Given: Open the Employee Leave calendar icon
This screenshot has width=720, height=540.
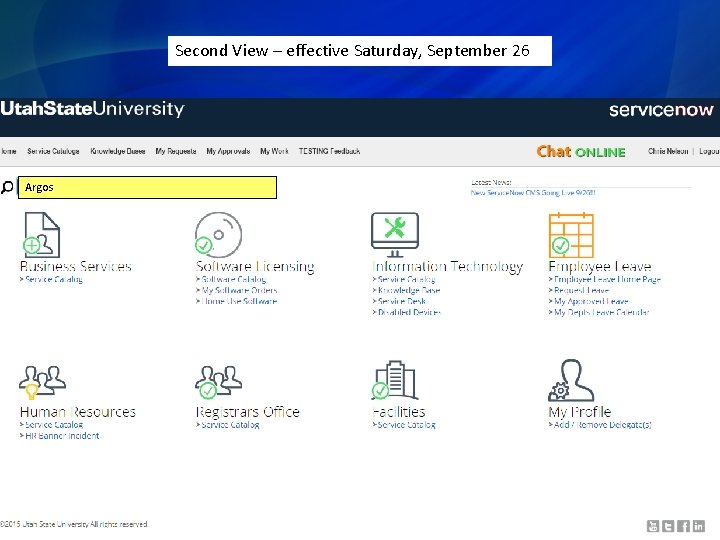Looking at the screenshot, I should (x=571, y=235).
